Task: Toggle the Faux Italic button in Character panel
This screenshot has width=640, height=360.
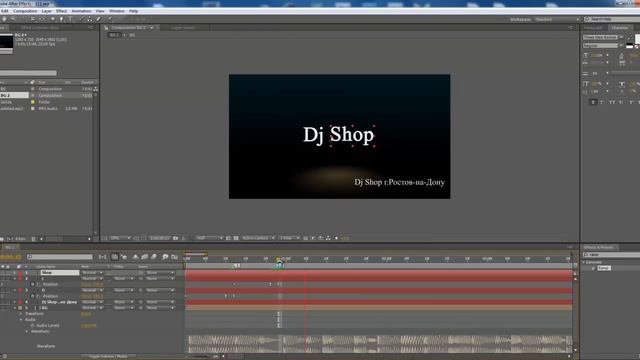Action: pos(602,102)
